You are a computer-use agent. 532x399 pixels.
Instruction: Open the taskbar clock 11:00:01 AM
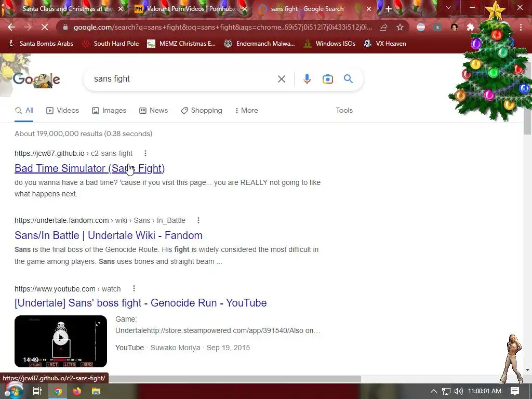coord(485,391)
